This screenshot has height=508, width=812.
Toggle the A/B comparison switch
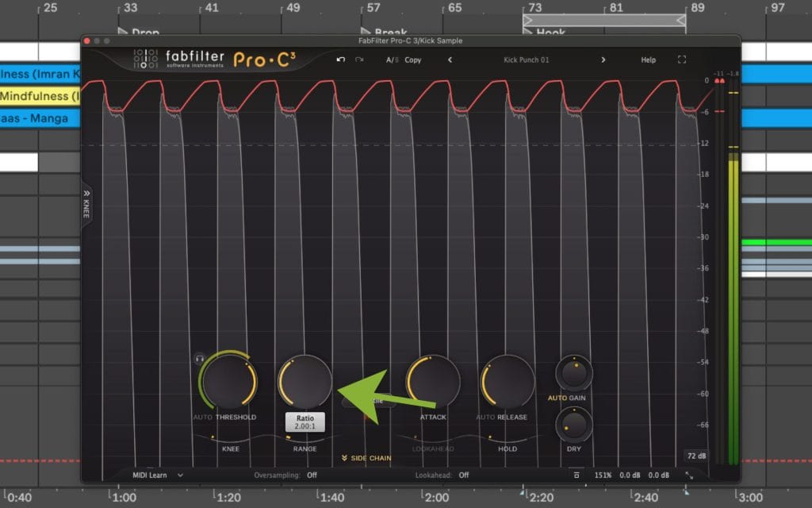(x=392, y=60)
